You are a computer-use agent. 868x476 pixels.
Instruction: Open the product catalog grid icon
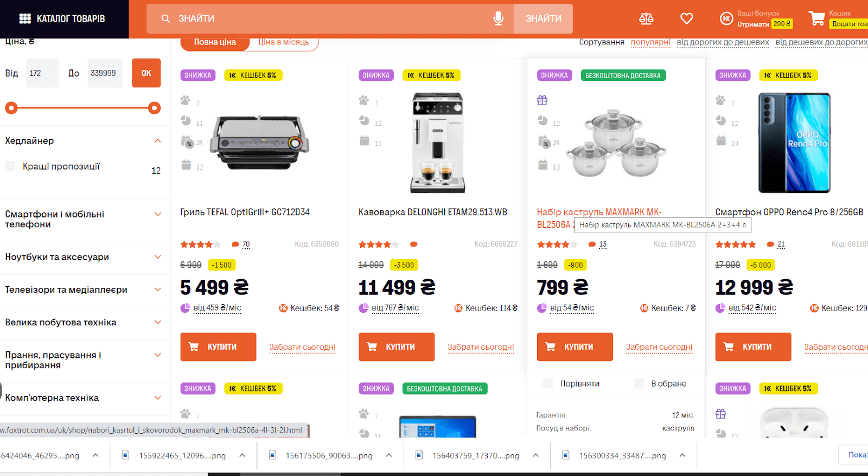[25, 18]
